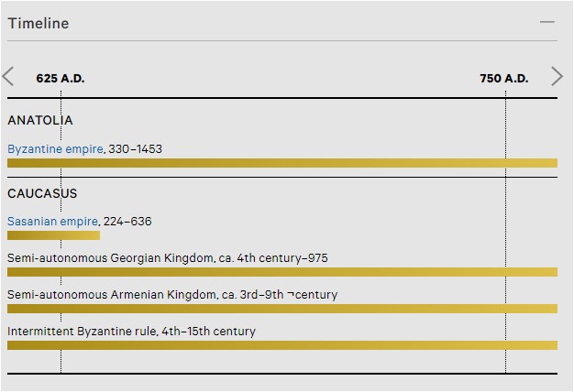The height and width of the screenshot is (392, 574).
Task: Click the Timeline heading
Action: pyautogui.click(x=39, y=24)
